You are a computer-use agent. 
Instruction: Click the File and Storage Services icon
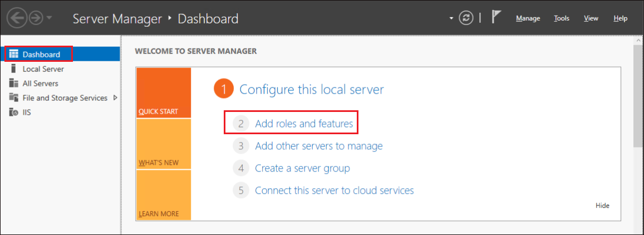[14, 98]
